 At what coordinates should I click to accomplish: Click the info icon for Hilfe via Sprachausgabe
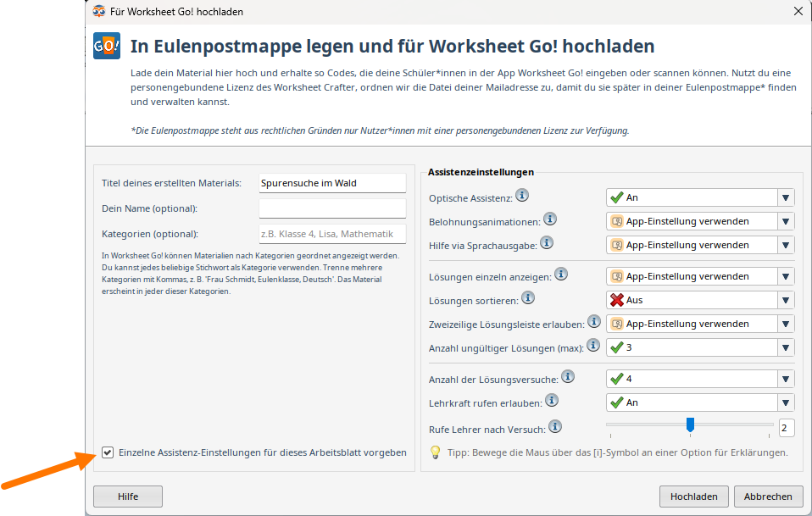pos(547,242)
